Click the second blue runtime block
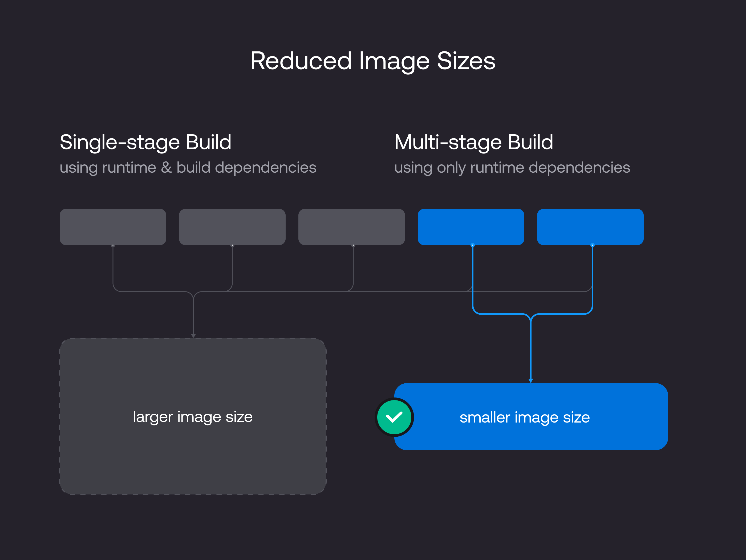 tap(590, 226)
